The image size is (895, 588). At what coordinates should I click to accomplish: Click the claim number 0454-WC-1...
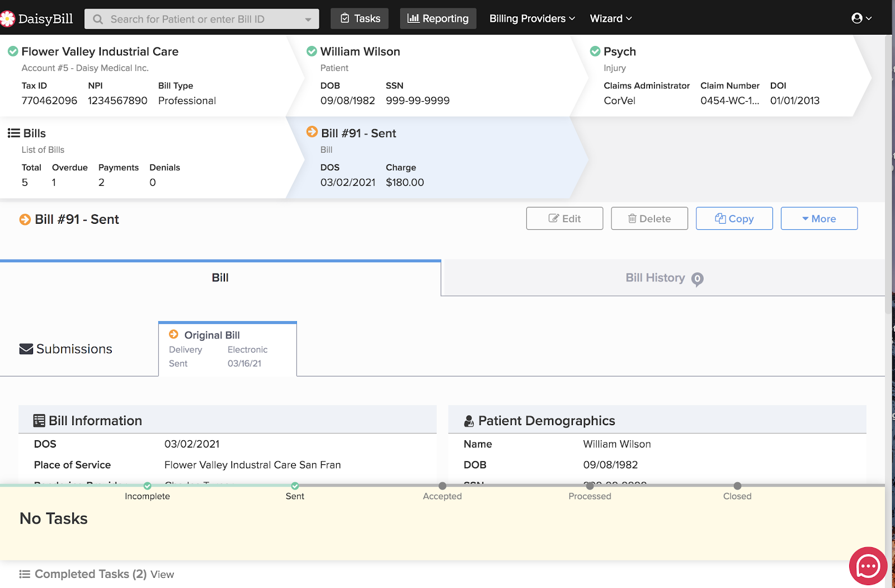coord(730,101)
